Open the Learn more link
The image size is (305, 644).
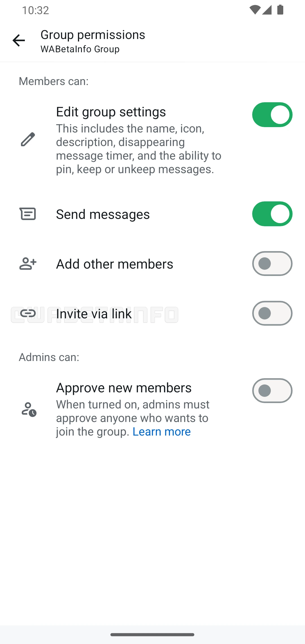162,432
